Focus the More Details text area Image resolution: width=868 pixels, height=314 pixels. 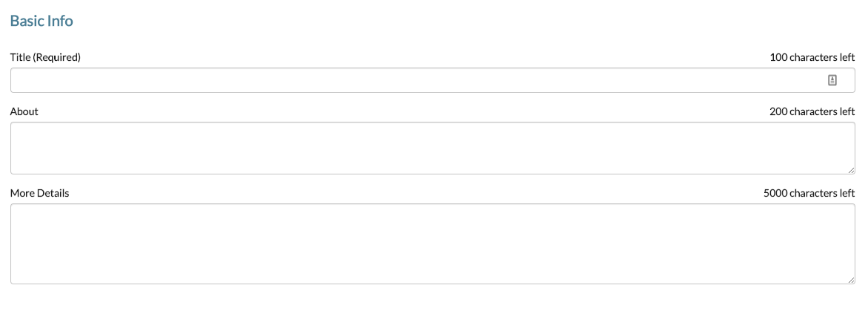tap(433, 243)
